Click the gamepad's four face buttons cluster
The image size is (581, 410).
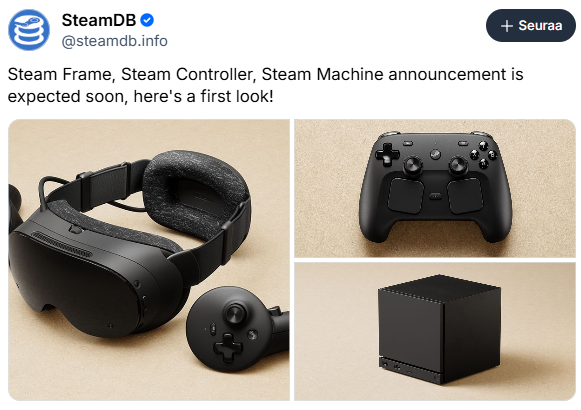pos(483,154)
